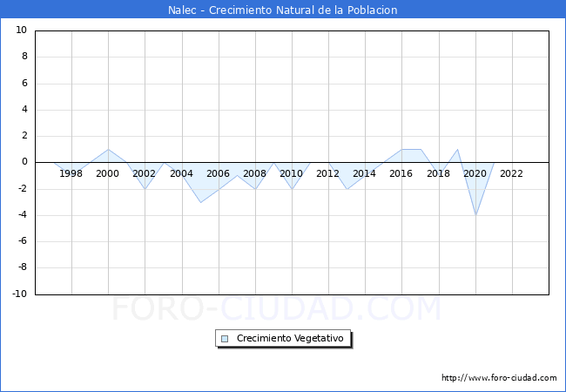The height and width of the screenshot is (392, 566).
Task: Click the 2002 x-axis label
Action: pos(144,173)
